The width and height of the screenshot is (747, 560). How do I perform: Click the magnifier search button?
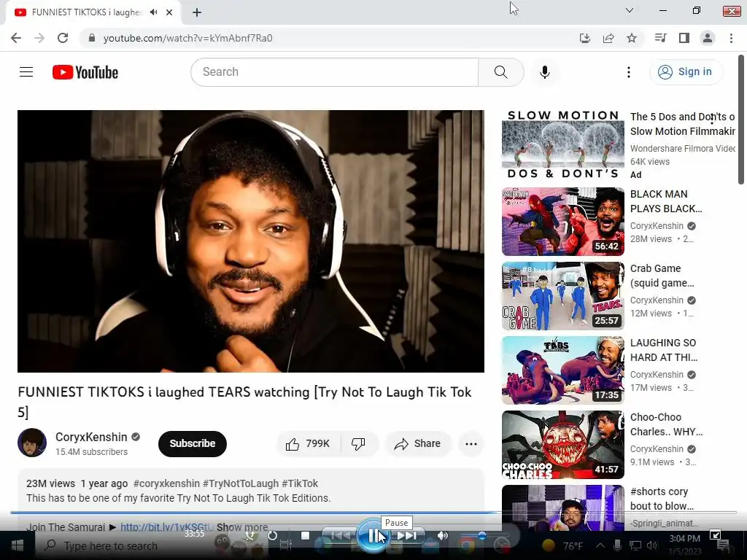click(x=500, y=72)
